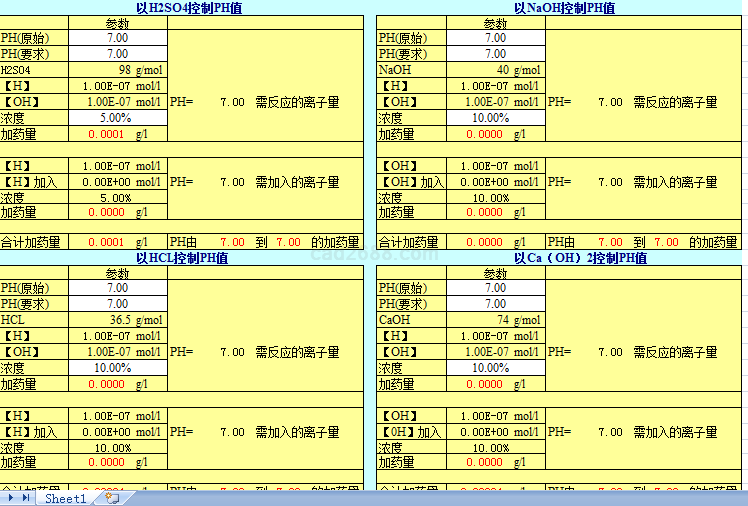Click the 合计加药量 label in NaOH section
Image resolution: width=748 pixels, height=506 pixels.
coord(408,242)
